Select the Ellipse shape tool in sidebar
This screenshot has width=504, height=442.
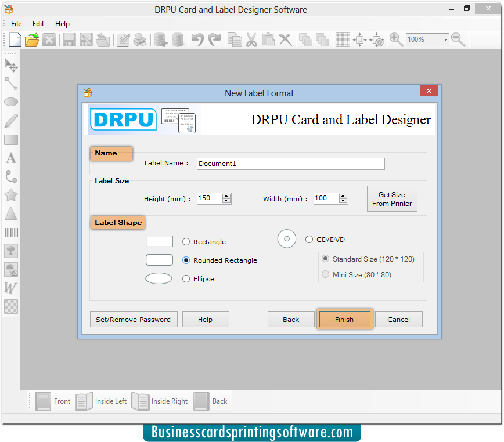point(11,102)
